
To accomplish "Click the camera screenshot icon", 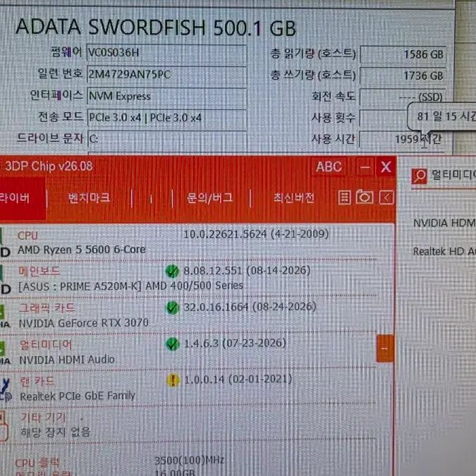I will [365, 197].
